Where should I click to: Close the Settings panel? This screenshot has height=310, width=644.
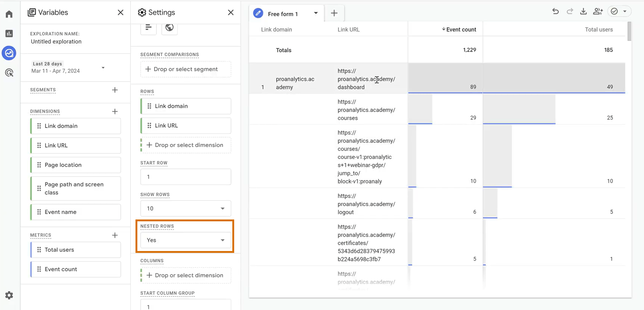(231, 12)
